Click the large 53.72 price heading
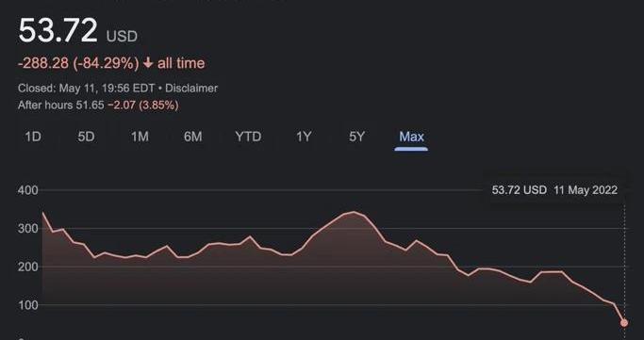 click(x=58, y=30)
